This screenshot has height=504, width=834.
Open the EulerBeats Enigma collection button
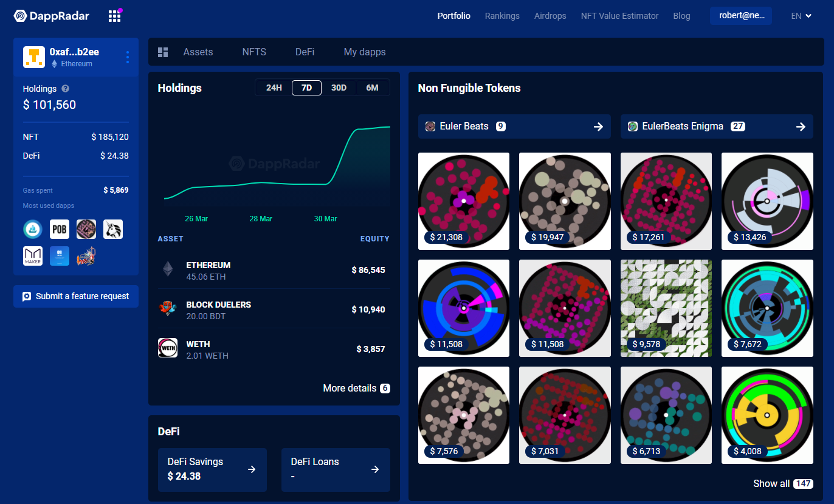pyautogui.click(x=717, y=126)
